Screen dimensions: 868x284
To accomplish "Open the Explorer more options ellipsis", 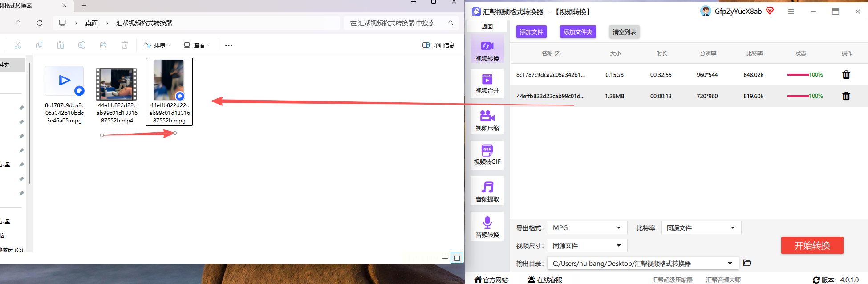I will [x=229, y=45].
